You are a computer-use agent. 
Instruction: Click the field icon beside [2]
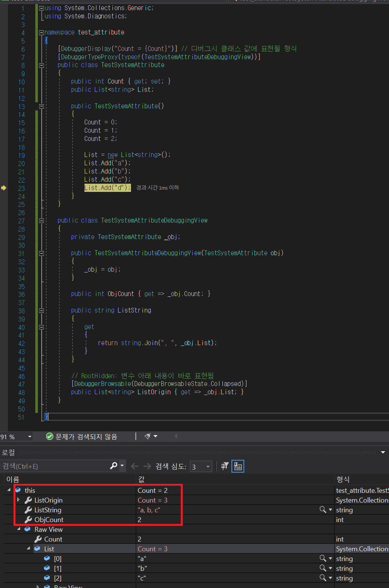coord(47,578)
